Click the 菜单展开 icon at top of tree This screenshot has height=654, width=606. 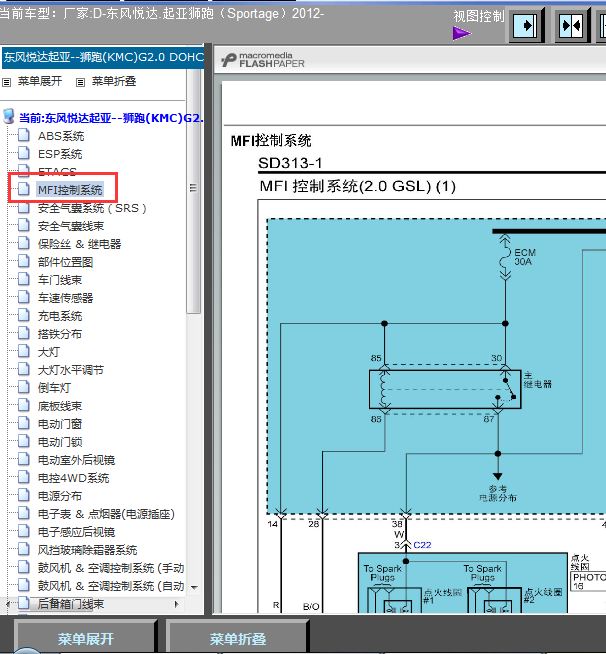point(6,82)
